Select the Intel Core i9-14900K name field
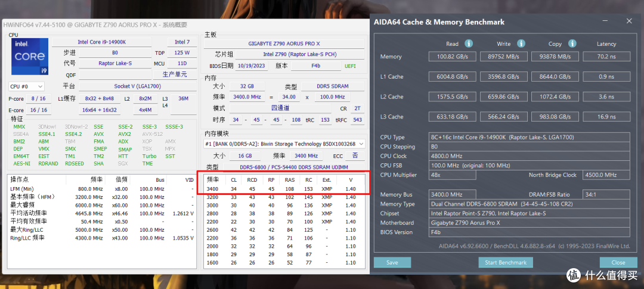The width and height of the screenshot is (644, 289). (x=102, y=42)
